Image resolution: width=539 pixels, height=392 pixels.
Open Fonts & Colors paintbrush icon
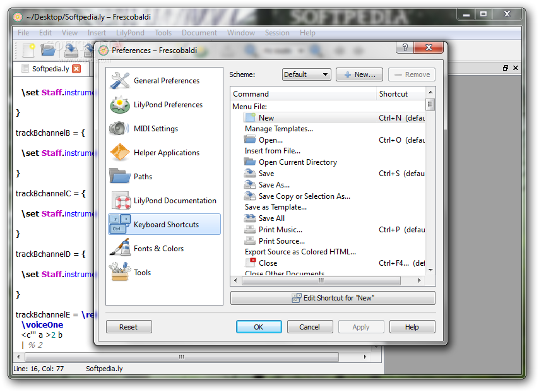(121, 248)
